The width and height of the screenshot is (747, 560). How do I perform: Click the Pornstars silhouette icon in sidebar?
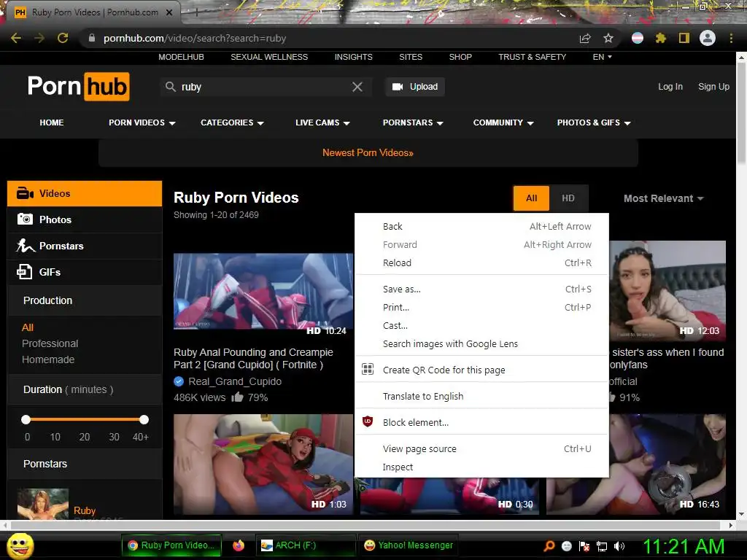tap(26, 245)
